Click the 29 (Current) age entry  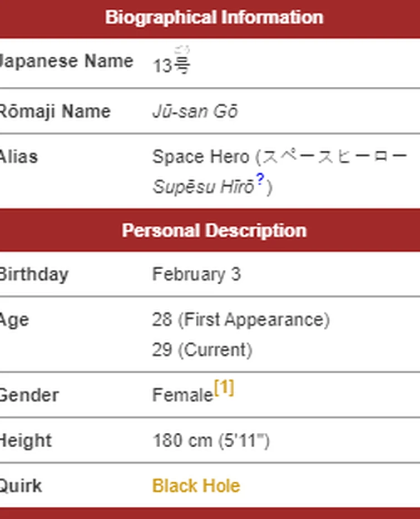(202, 350)
